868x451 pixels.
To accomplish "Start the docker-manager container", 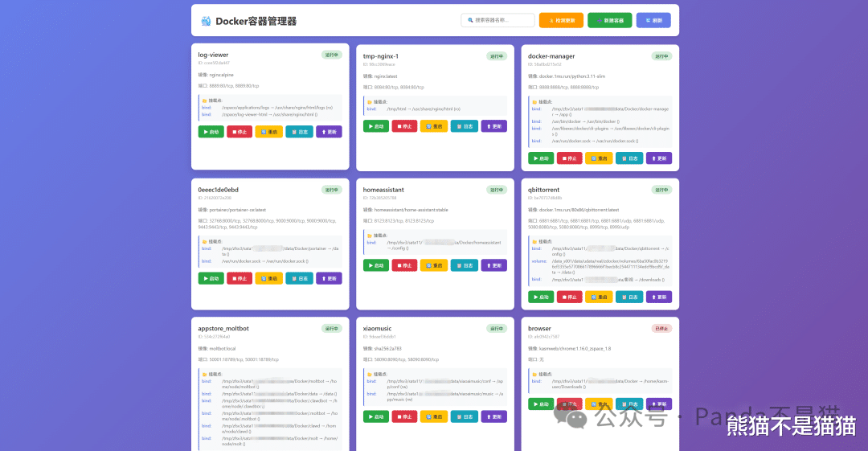I will [541, 158].
